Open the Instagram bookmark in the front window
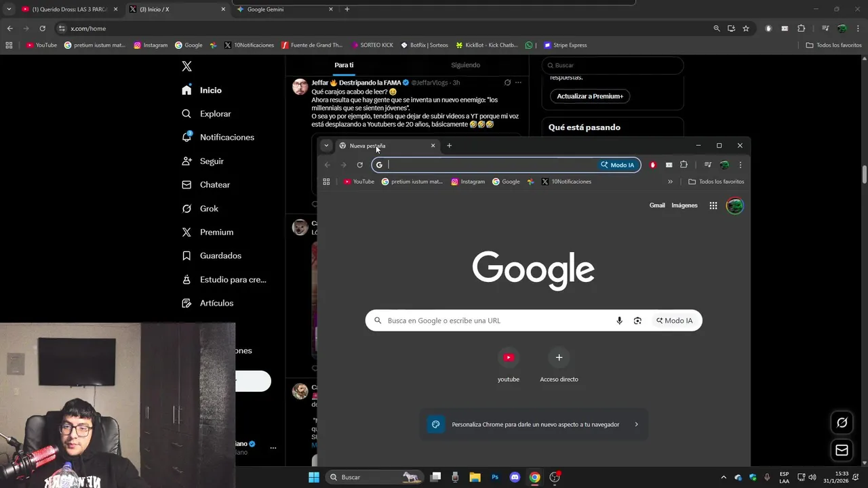868x488 pixels. pyautogui.click(x=468, y=182)
